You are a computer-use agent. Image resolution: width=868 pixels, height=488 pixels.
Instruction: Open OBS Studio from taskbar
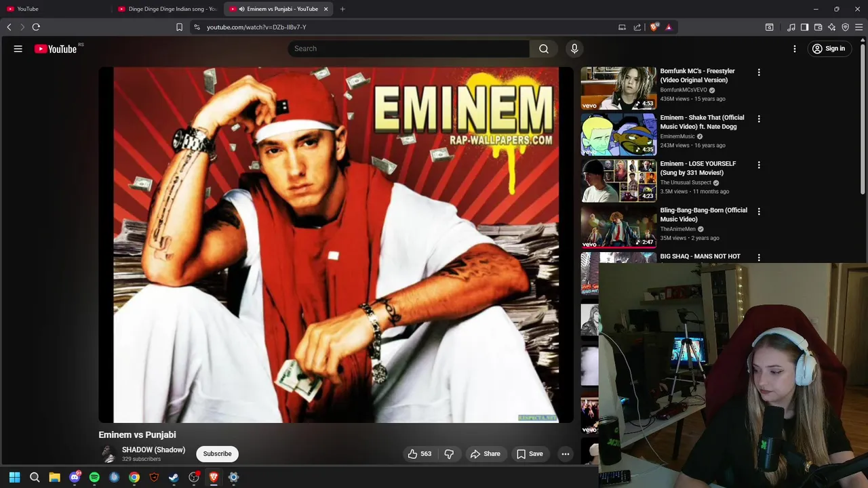[194, 477]
